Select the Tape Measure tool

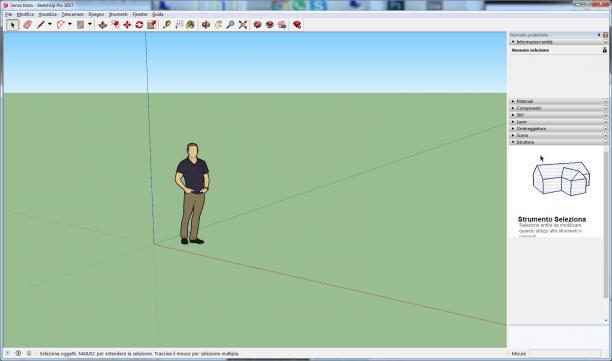coord(167,25)
